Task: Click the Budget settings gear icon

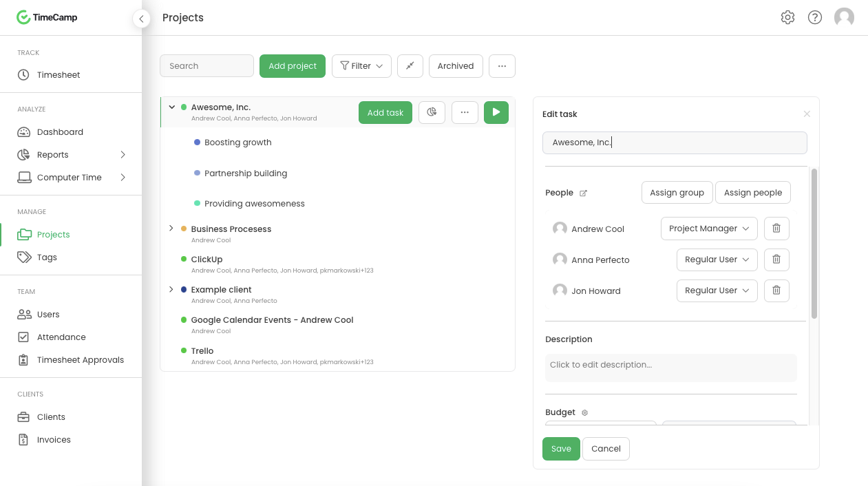Action: tap(585, 413)
